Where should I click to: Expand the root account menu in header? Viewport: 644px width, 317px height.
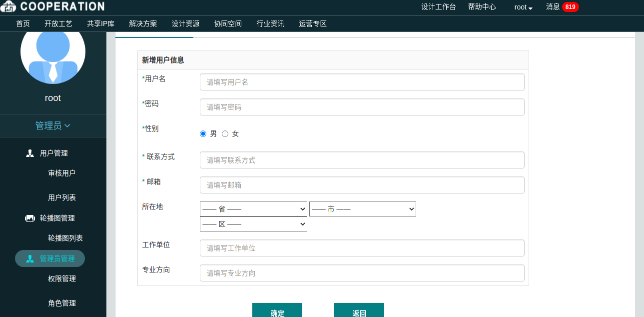(x=523, y=7)
